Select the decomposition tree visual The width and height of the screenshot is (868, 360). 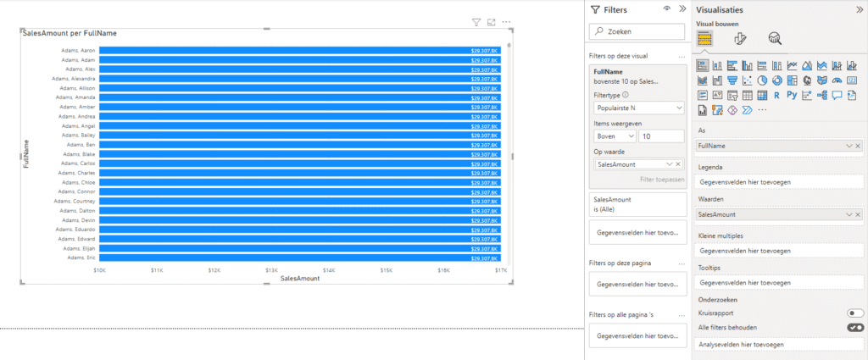(x=822, y=95)
